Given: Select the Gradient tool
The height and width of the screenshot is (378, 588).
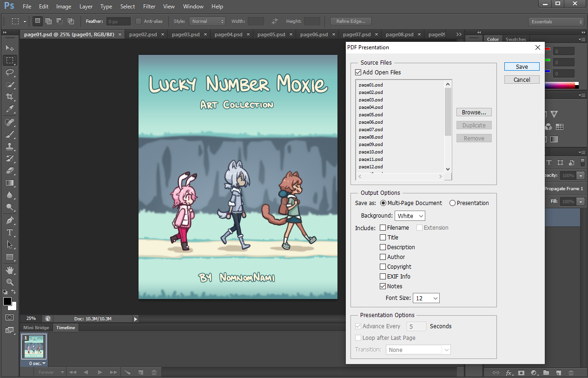Looking at the screenshot, I should 10,183.
